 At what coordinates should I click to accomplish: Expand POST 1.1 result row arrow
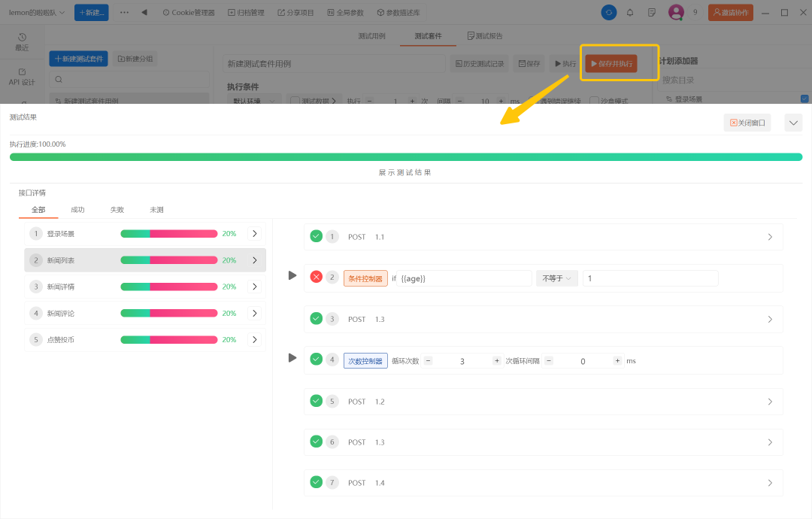(x=770, y=237)
